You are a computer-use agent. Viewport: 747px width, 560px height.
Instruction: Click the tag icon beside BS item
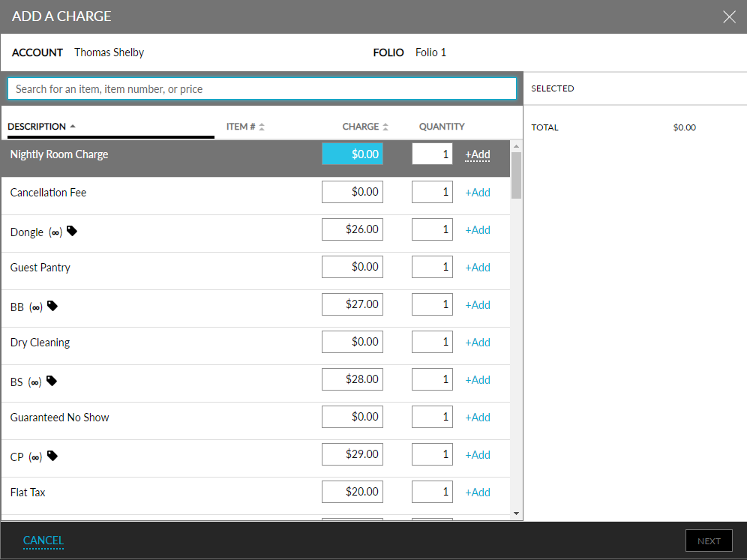[x=52, y=381]
